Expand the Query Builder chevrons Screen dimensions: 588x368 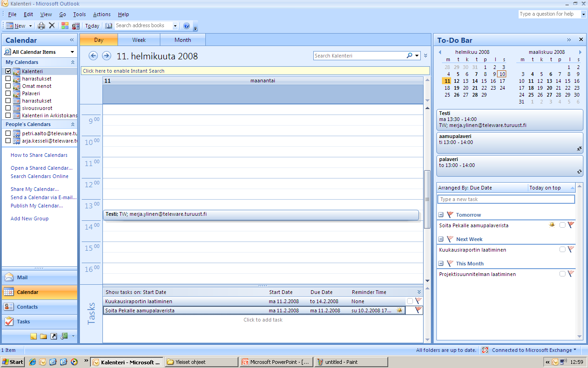point(425,56)
